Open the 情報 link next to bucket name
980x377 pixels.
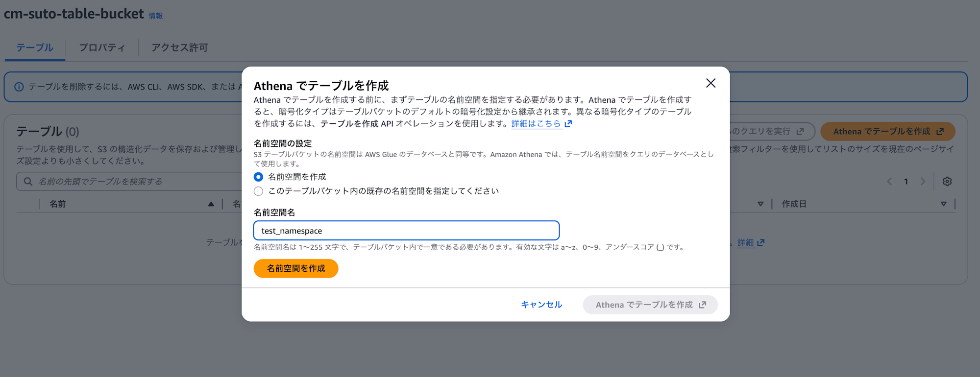click(x=156, y=16)
